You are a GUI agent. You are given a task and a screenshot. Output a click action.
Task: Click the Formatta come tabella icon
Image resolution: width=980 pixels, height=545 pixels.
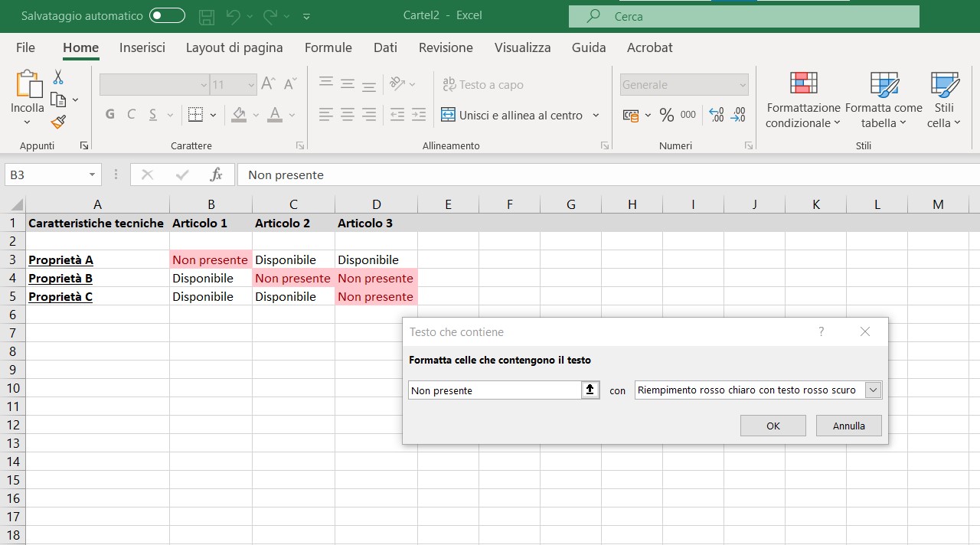pos(884,86)
